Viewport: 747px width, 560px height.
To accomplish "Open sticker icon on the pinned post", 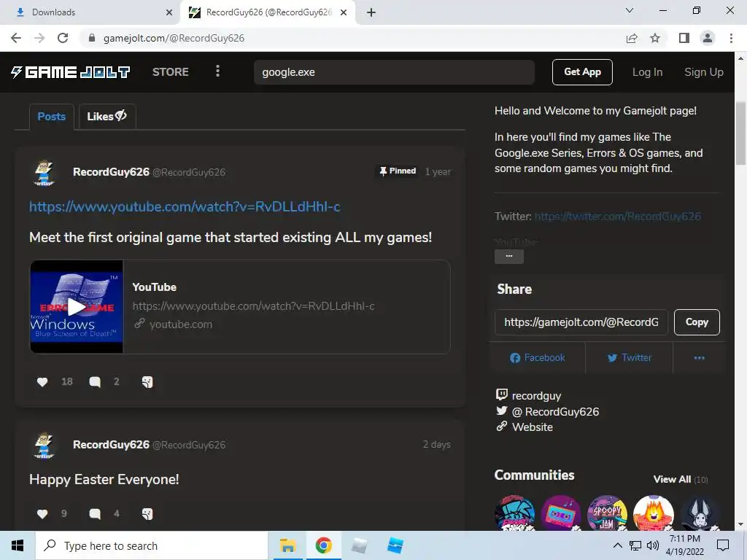I will pyautogui.click(x=147, y=382).
